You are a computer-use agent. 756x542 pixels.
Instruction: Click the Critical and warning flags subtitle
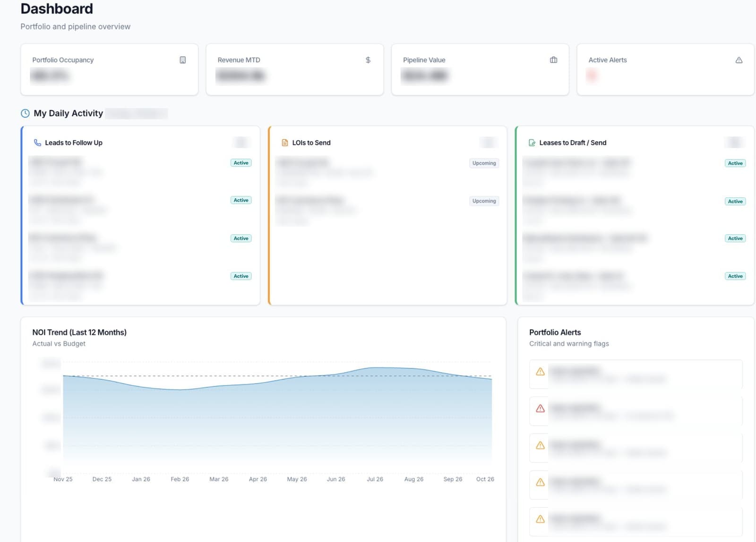tap(569, 344)
